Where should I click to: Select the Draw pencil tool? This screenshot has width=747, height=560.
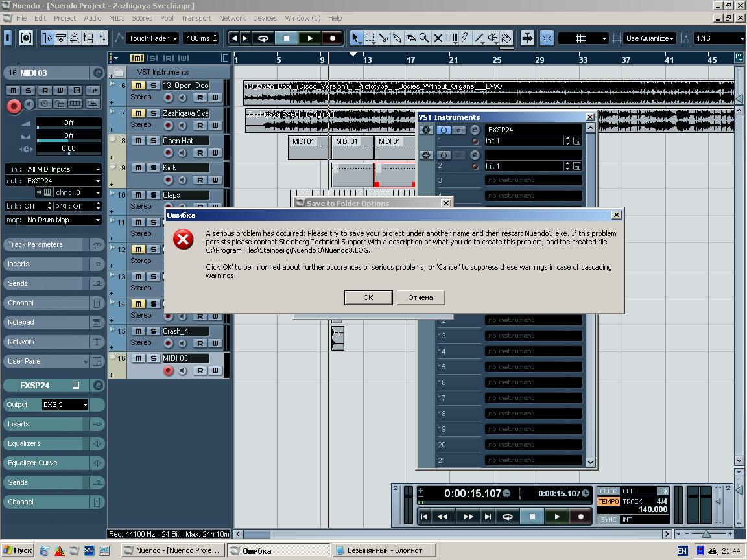point(464,38)
